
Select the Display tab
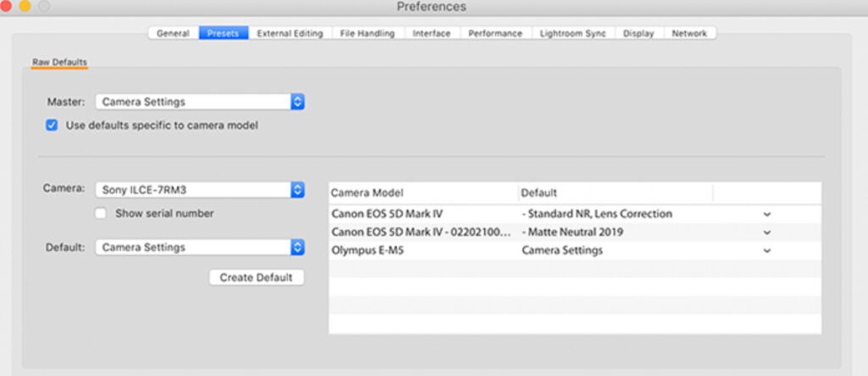pyautogui.click(x=639, y=33)
